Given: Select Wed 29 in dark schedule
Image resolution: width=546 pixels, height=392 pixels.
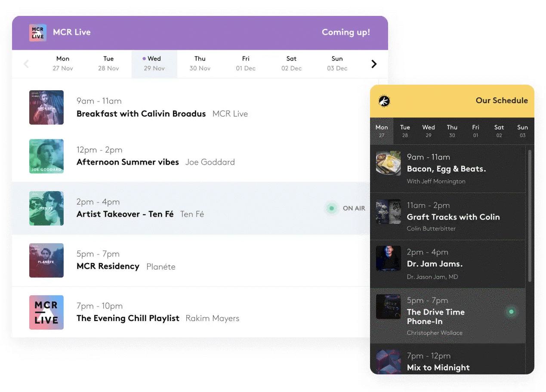Looking at the screenshot, I should coord(428,131).
